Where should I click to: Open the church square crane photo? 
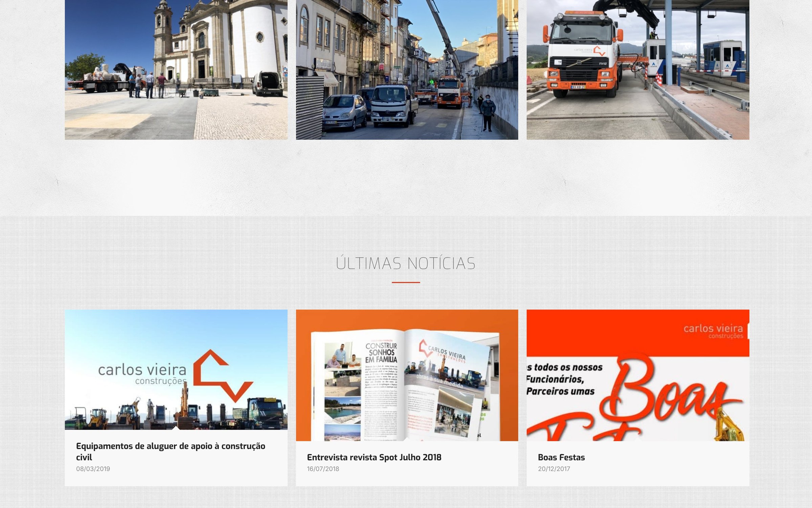[x=176, y=70]
